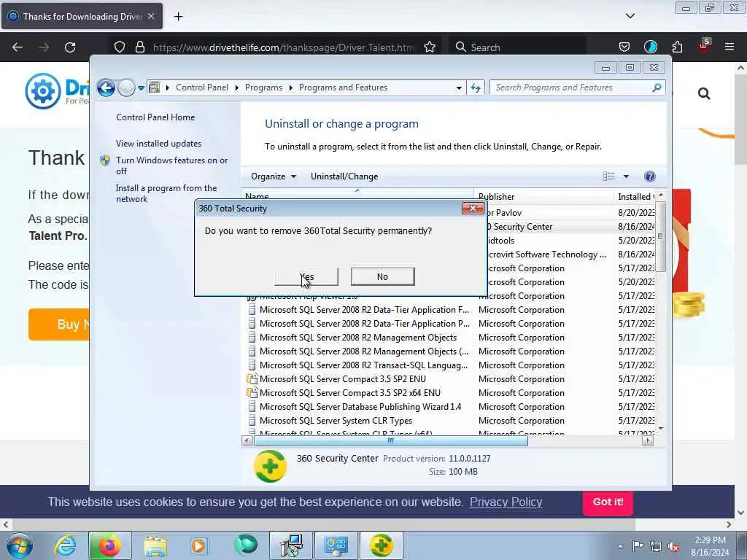
Task: Open a new Firefox tab
Action: [x=178, y=17]
